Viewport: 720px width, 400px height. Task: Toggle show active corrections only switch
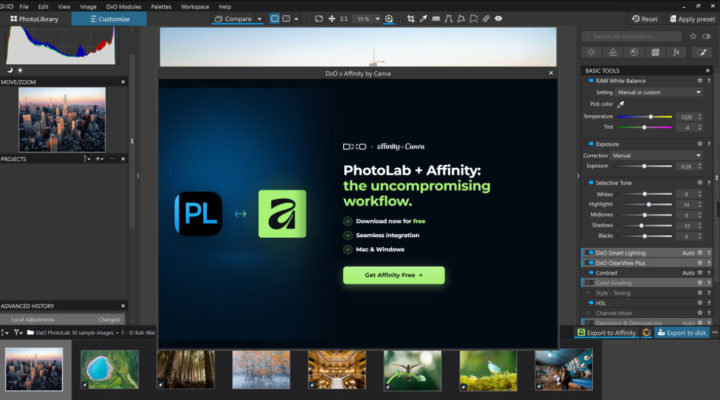[x=706, y=36]
